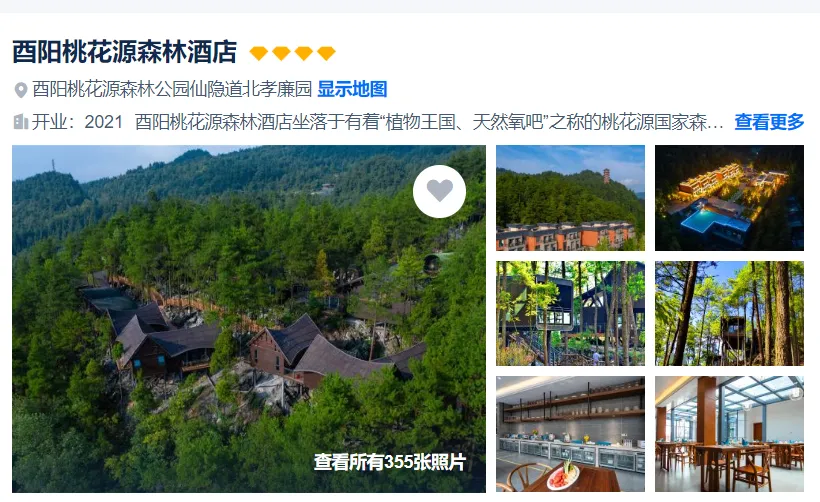The image size is (820, 502).
Task: Open the buffet counter restaurant thumbnail
Action: coord(571,434)
